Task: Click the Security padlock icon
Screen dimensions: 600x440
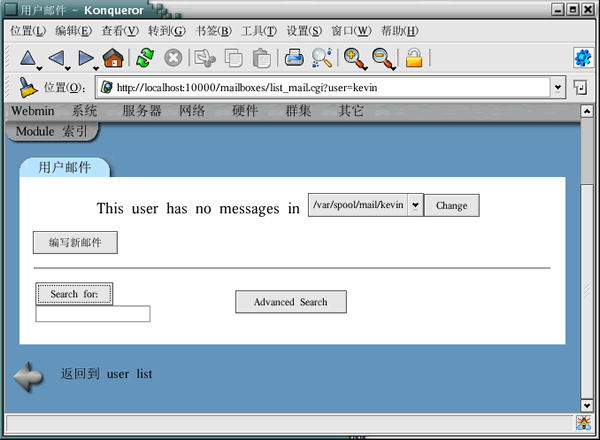Action: (x=414, y=58)
